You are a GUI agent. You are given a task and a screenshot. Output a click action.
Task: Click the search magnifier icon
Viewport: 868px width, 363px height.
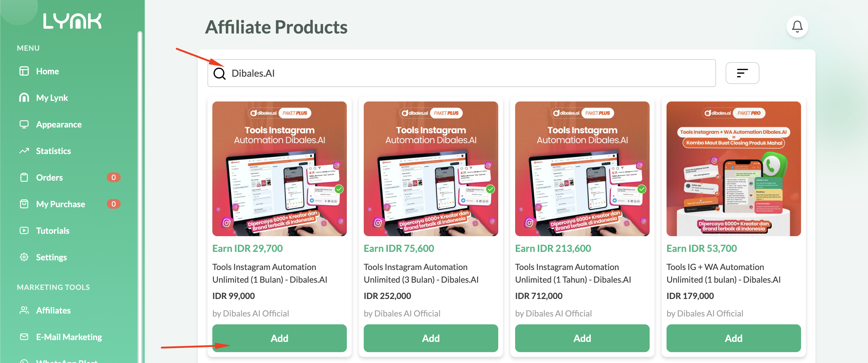[219, 73]
